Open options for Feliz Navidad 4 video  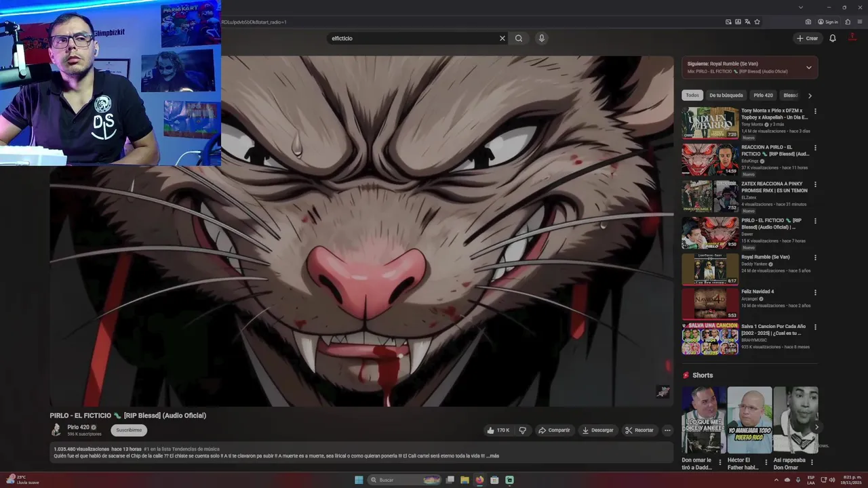[x=815, y=292]
